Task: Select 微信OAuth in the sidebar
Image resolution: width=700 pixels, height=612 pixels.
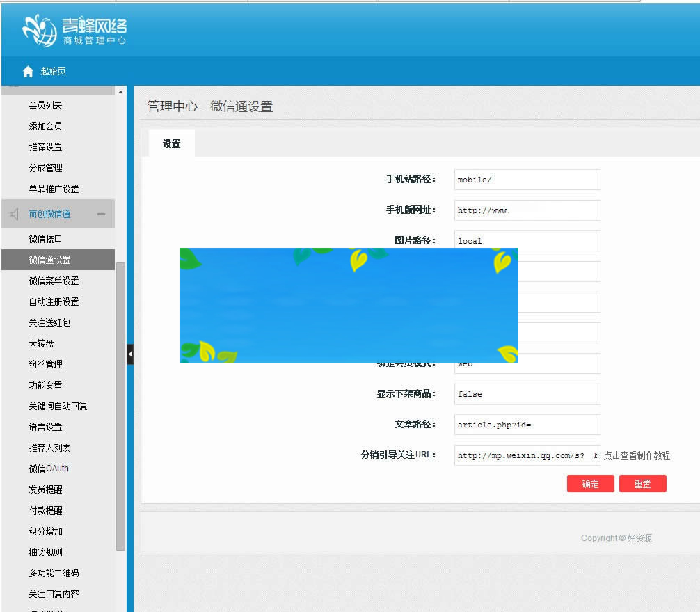Action: click(x=47, y=469)
